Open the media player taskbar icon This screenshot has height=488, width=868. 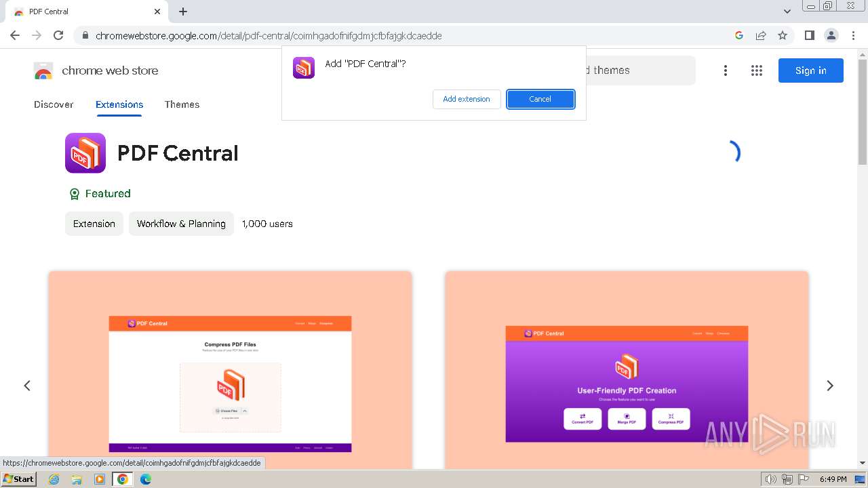pyautogui.click(x=100, y=479)
